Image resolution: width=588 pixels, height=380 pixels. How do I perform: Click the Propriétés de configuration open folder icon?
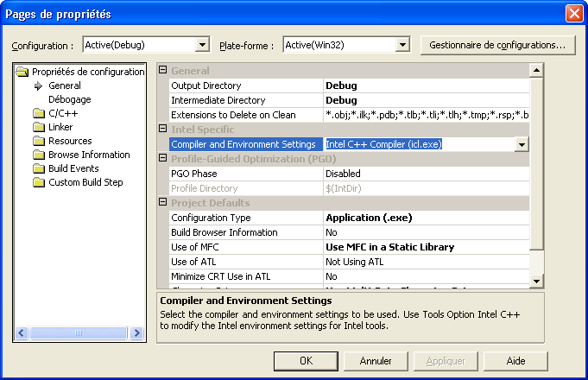pos(23,72)
